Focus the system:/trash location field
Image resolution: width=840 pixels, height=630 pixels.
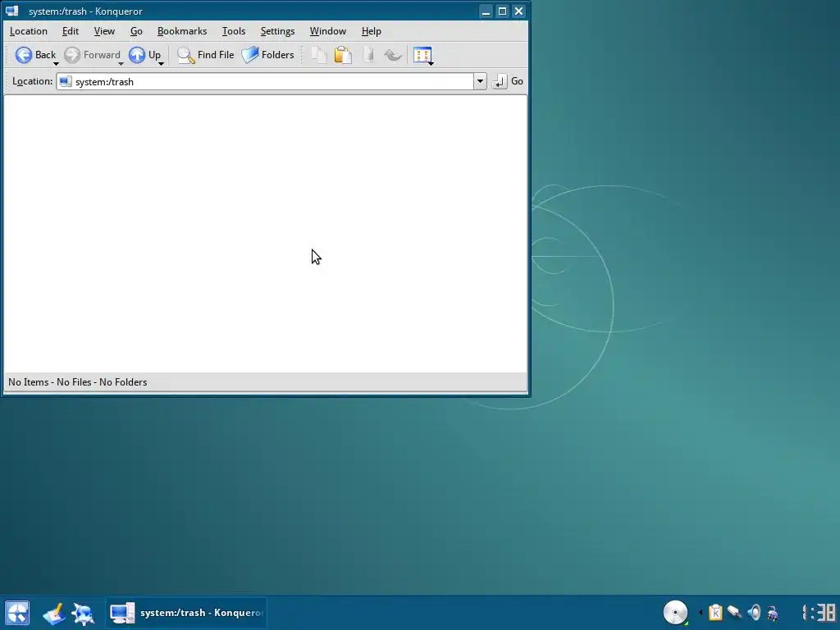click(265, 81)
